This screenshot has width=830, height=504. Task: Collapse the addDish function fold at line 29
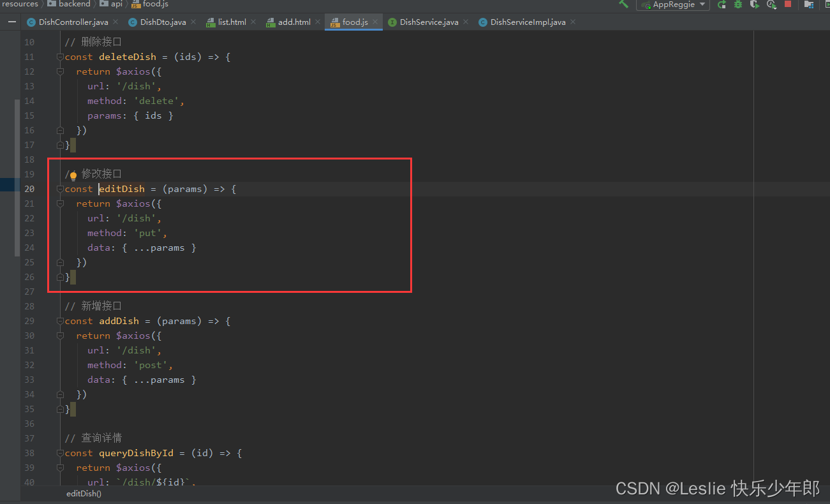pos(60,321)
